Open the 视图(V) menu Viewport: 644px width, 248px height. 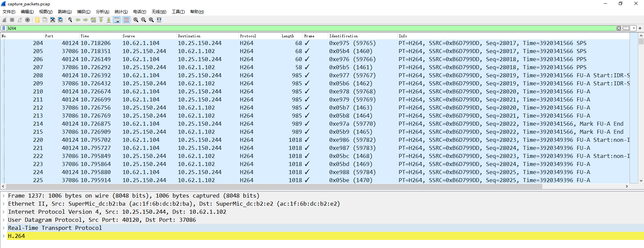[46, 12]
